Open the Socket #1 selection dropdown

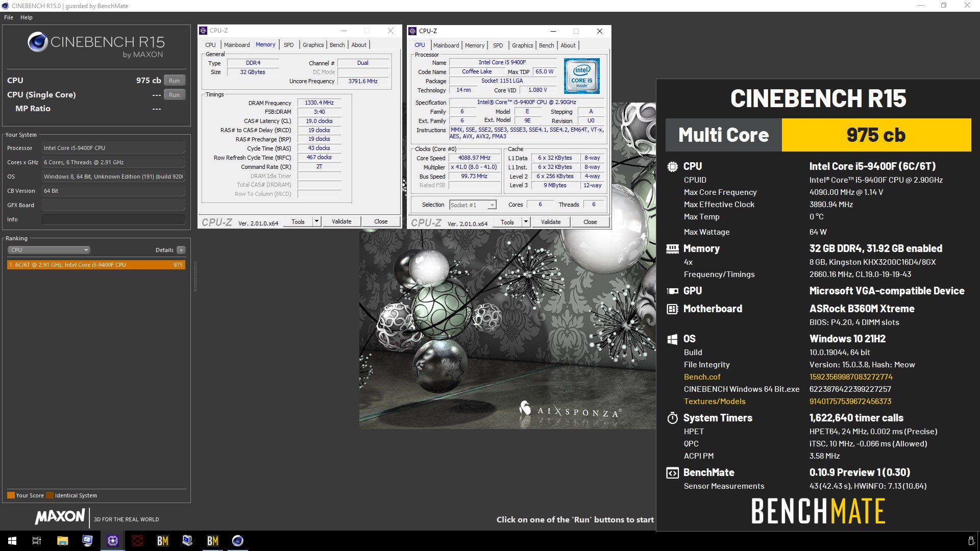[x=473, y=205]
